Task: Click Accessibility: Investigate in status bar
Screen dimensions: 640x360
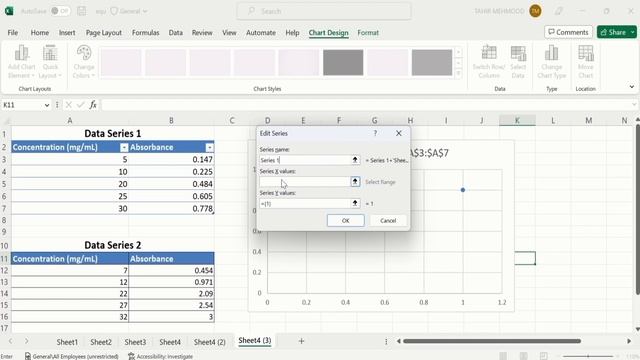Action: coord(160,356)
